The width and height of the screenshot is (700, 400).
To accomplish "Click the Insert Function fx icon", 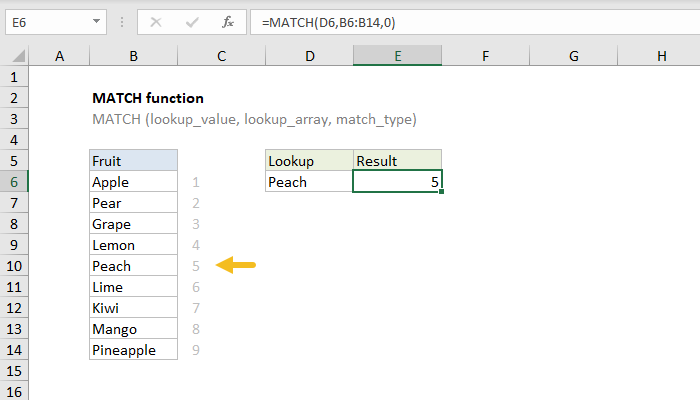I will [228, 21].
